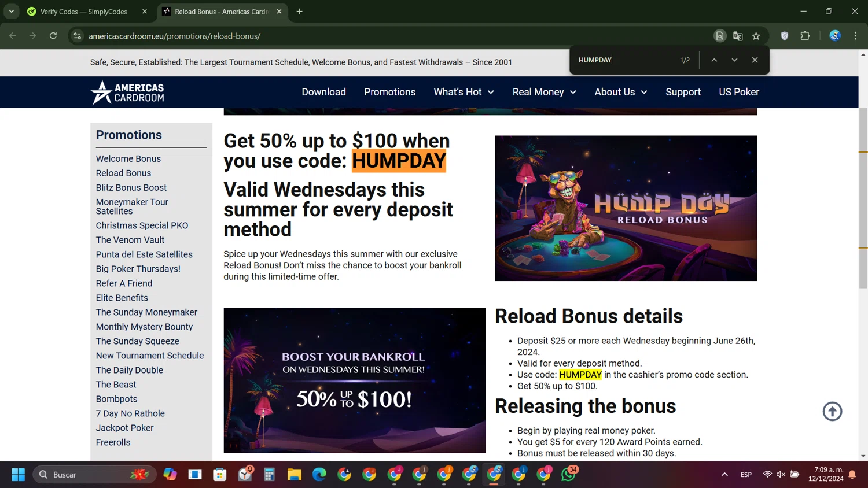868x488 pixels.
Task: Click the Boost Your Bankroll banner image
Action: coord(355,380)
